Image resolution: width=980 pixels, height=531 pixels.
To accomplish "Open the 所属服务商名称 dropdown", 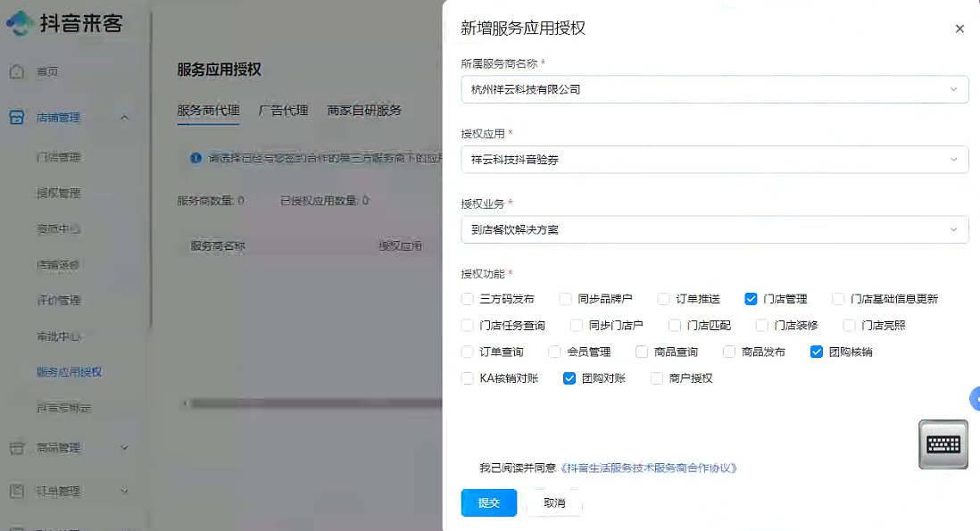I will tap(714, 89).
